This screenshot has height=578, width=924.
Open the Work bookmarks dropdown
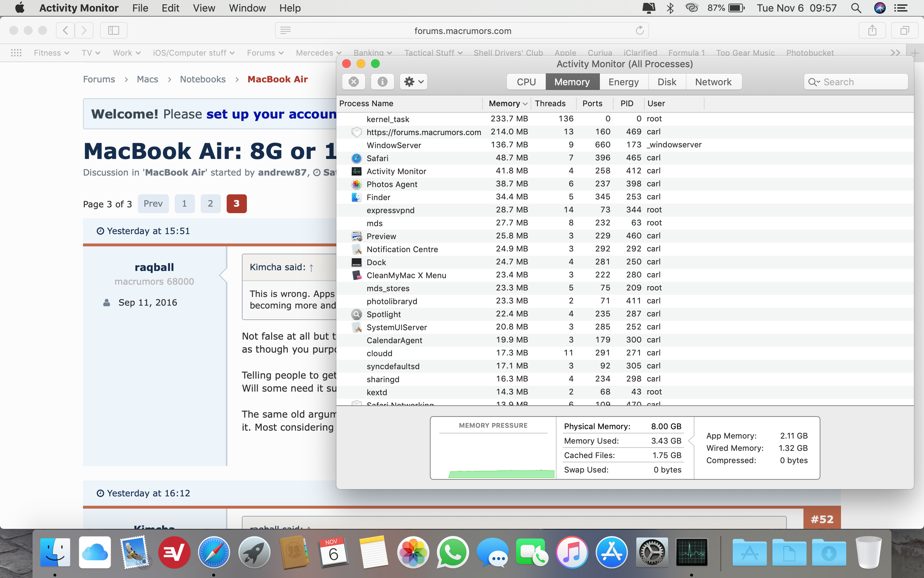pos(127,53)
